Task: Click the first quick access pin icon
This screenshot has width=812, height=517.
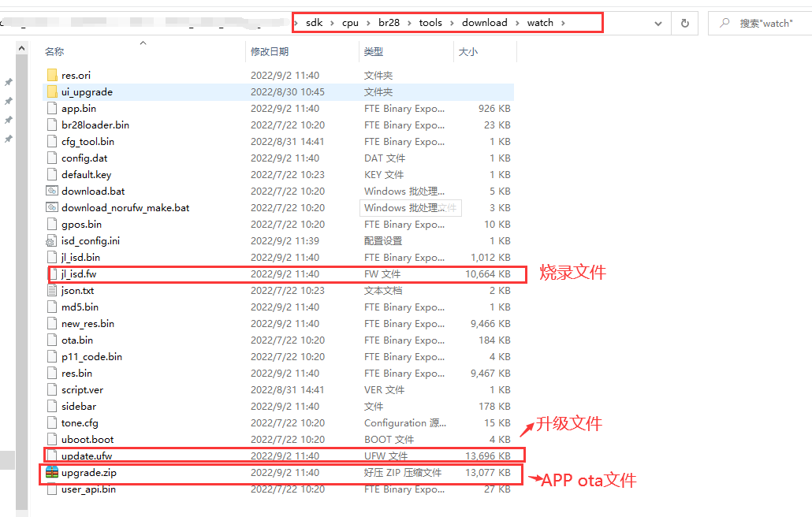Action: 9,82
